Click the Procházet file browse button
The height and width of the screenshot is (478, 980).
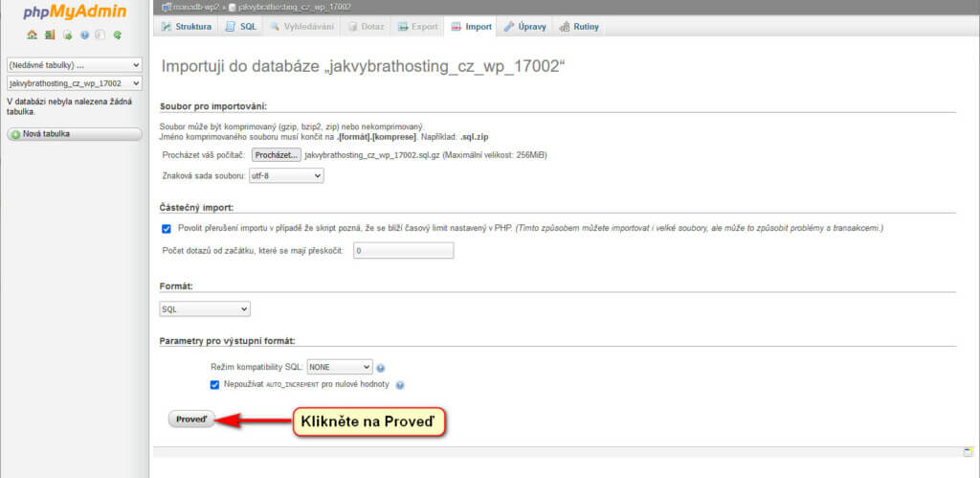tap(277, 154)
